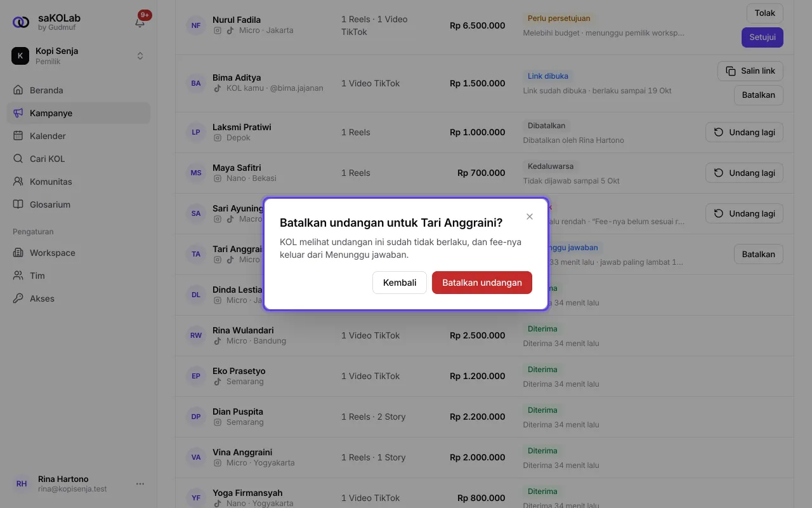Click the VA avatar for Vina Anggraini

pos(196,457)
